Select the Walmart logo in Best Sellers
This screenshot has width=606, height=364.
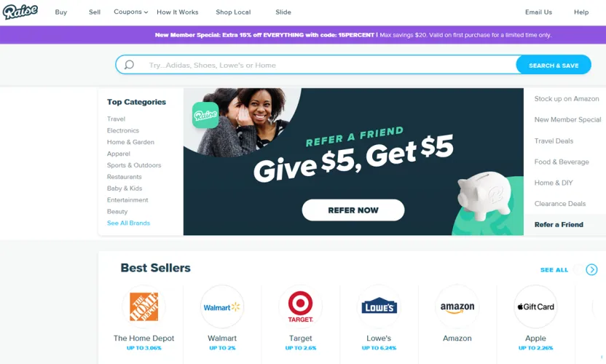222,307
